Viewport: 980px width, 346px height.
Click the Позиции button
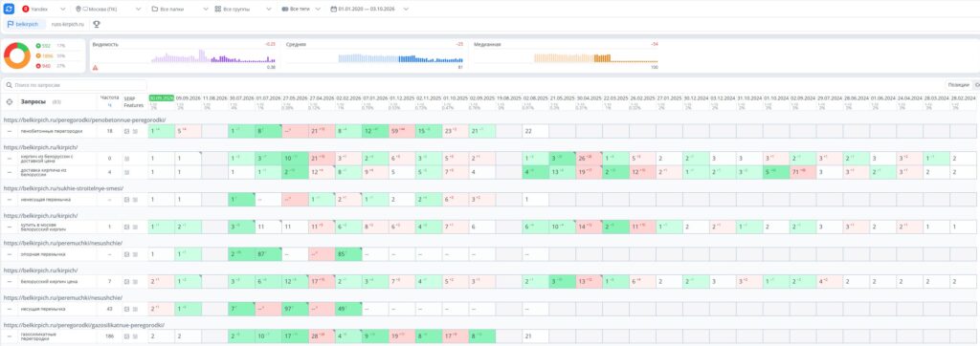[958, 84]
